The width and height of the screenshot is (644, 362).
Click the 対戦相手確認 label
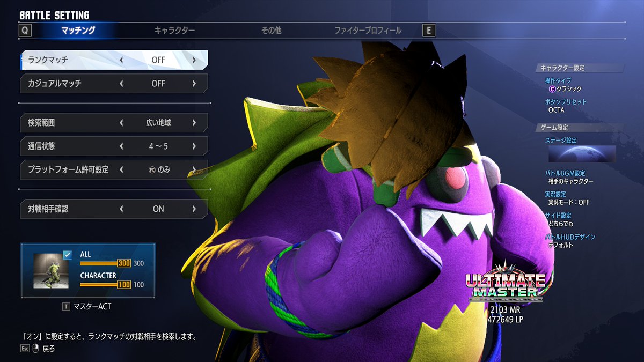point(48,209)
